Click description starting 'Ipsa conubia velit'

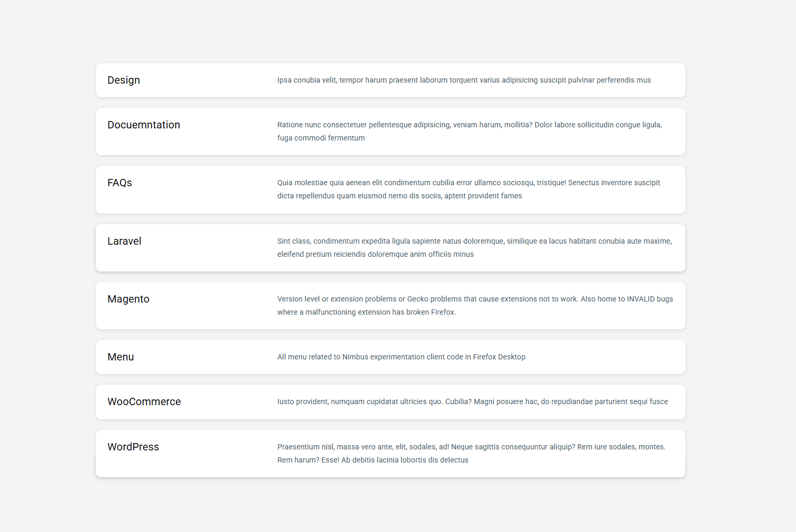point(464,80)
